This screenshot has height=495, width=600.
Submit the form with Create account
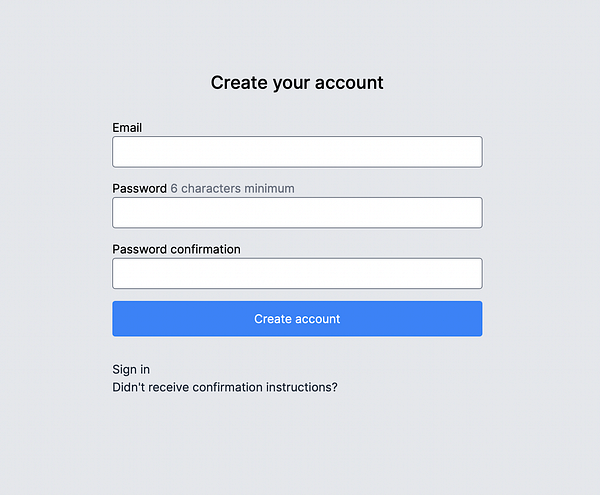click(x=297, y=319)
